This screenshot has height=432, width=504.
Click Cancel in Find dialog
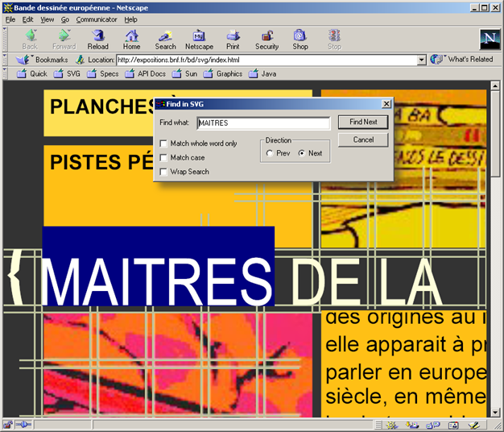point(363,139)
